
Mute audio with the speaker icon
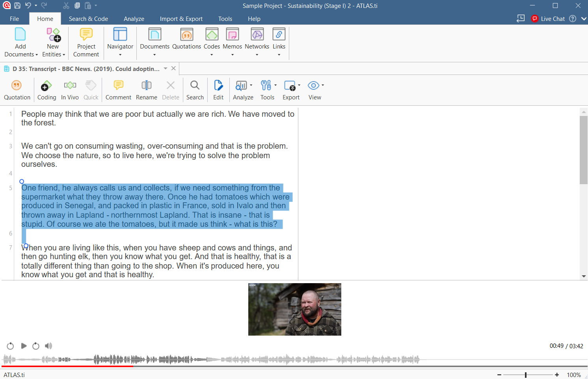click(x=48, y=346)
